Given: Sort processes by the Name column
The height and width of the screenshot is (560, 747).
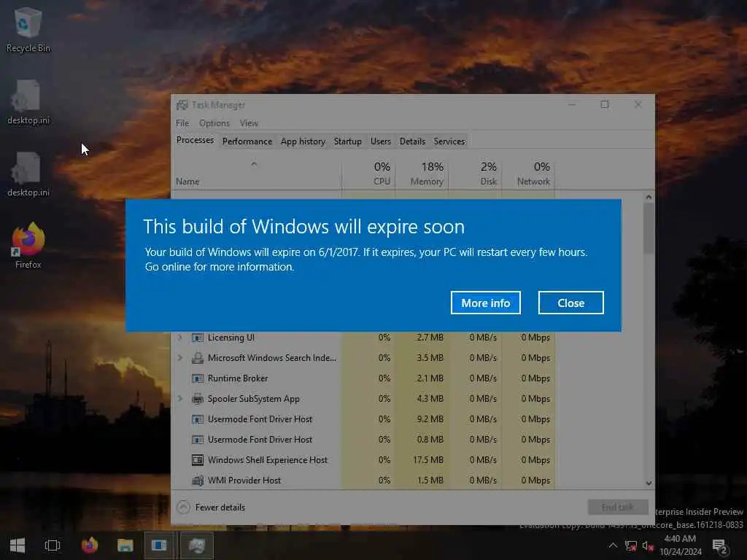Looking at the screenshot, I should point(256,174).
